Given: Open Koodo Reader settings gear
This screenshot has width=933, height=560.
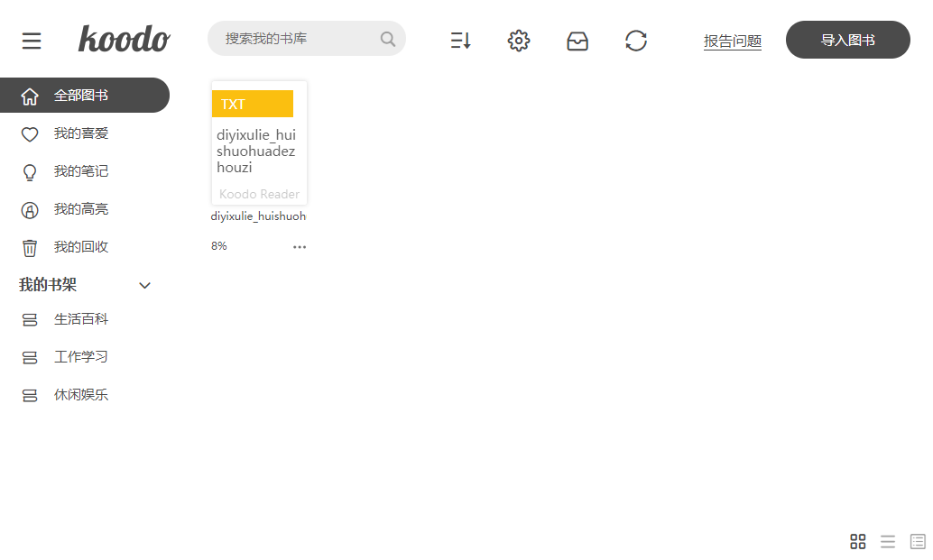Looking at the screenshot, I should pos(518,40).
